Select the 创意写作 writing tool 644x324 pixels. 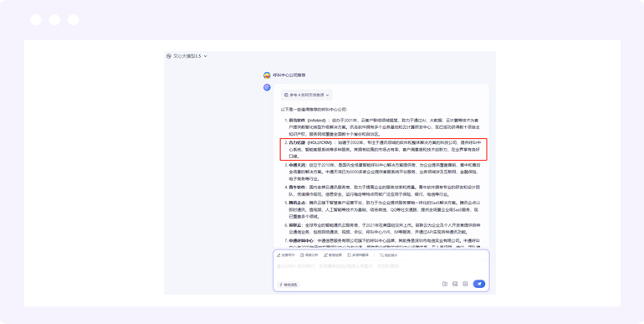pos(285,255)
